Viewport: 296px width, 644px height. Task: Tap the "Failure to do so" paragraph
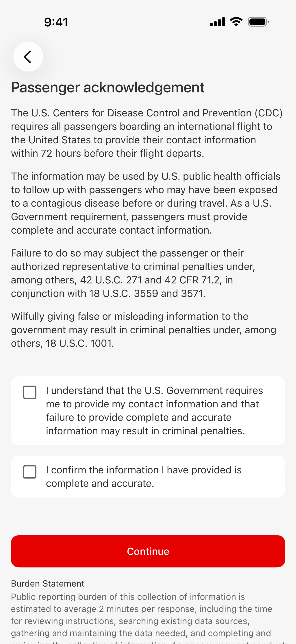(133, 273)
